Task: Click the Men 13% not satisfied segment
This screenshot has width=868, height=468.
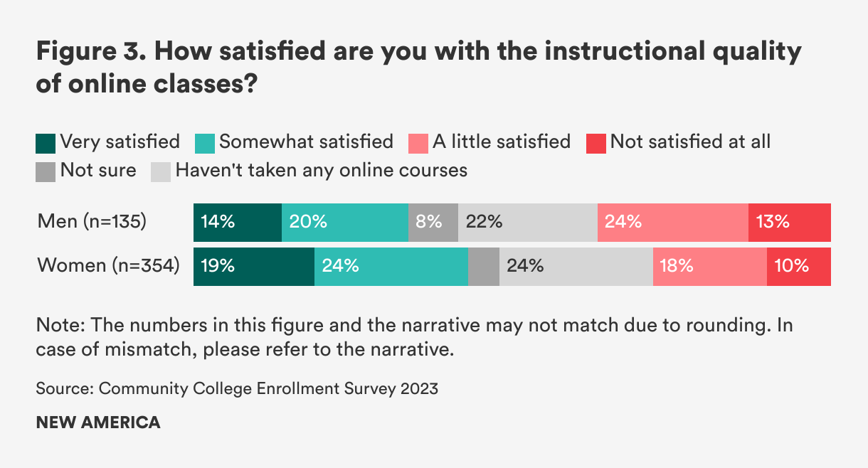Action: coord(789,222)
